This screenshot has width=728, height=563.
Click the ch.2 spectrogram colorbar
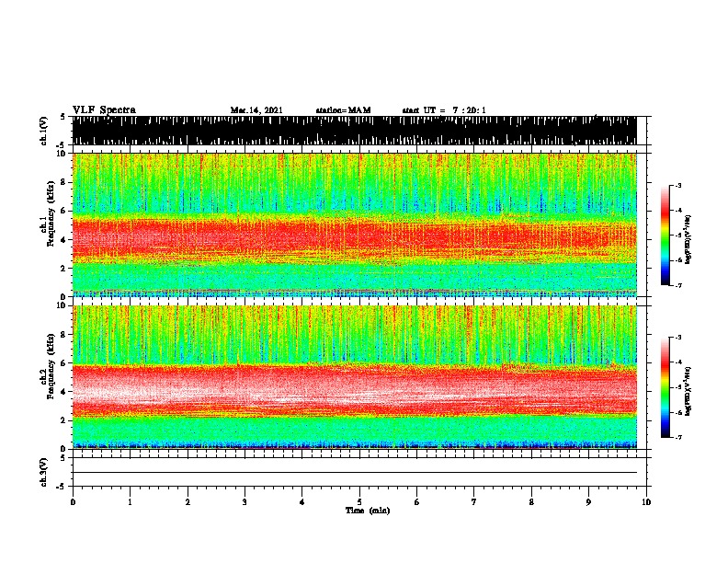(x=665, y=387)
